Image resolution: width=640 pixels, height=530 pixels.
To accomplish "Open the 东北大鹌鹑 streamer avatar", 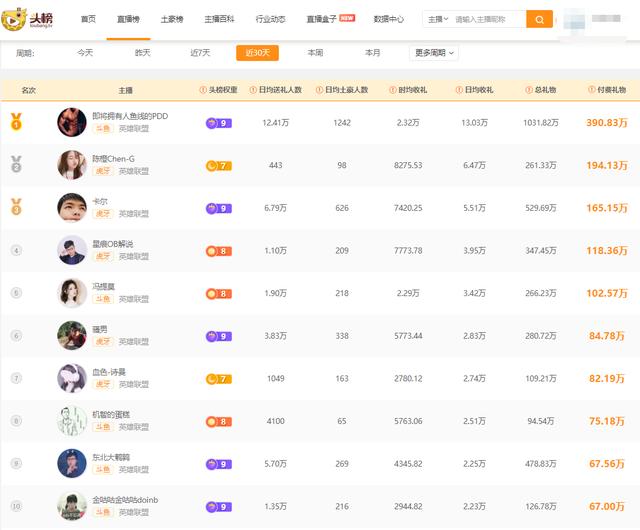I will pyautogui.click(x=72, y=463).
